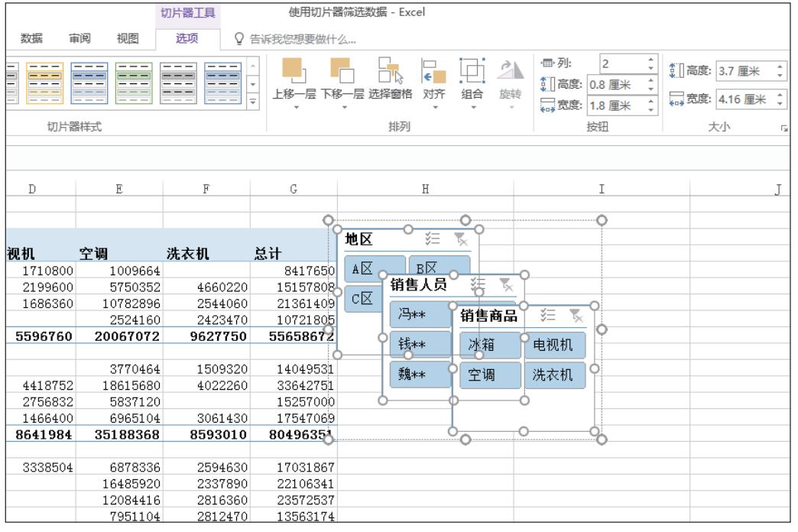Viewport: 798px width, 532px height.
Task: Click the cell containing 33642751
Action: [x=294, y=385]
